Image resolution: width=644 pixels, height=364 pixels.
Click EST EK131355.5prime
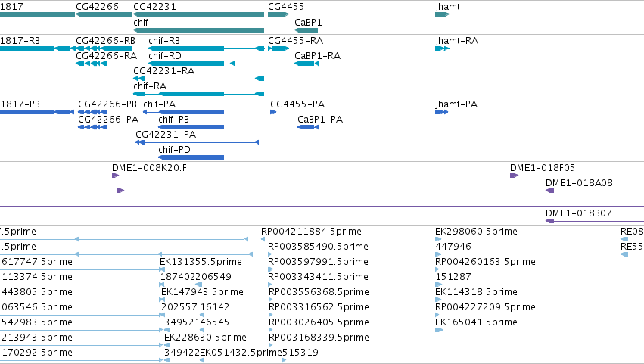201,262
